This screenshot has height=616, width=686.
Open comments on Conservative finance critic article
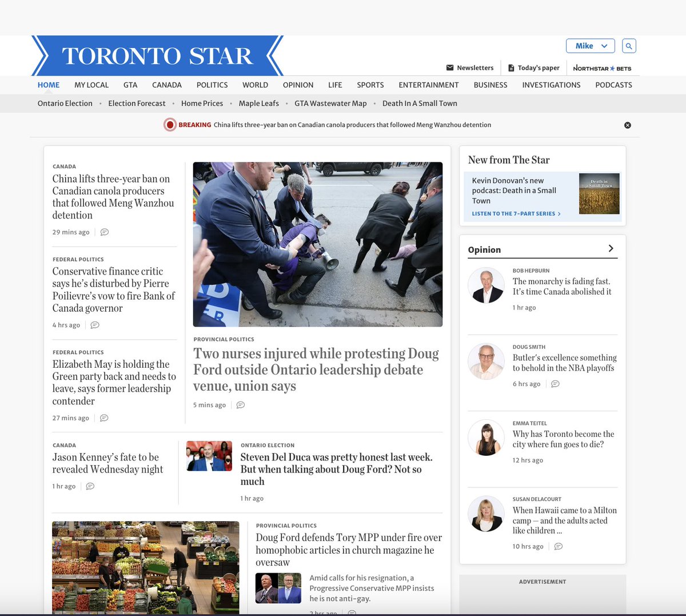click(95, 325)
